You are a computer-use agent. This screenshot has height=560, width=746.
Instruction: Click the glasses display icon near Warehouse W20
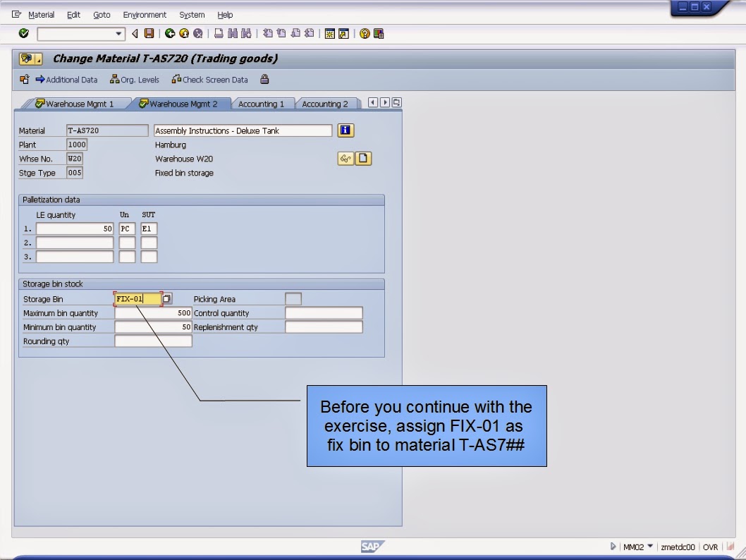346,159
